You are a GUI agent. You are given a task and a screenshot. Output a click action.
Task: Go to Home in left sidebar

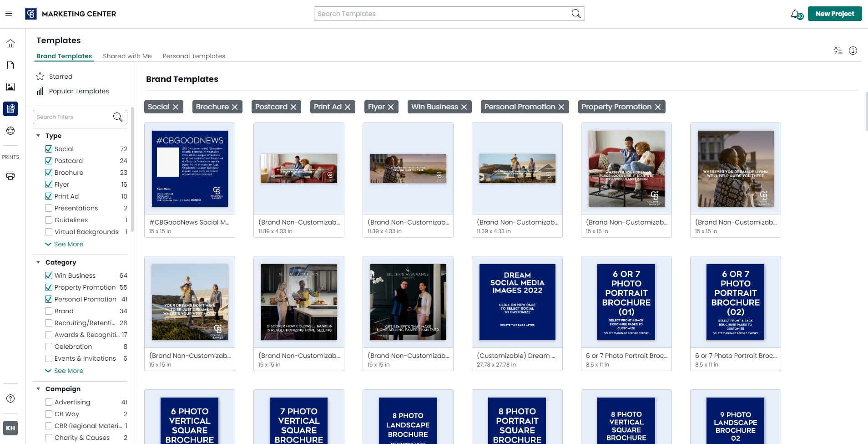point(10,43)
